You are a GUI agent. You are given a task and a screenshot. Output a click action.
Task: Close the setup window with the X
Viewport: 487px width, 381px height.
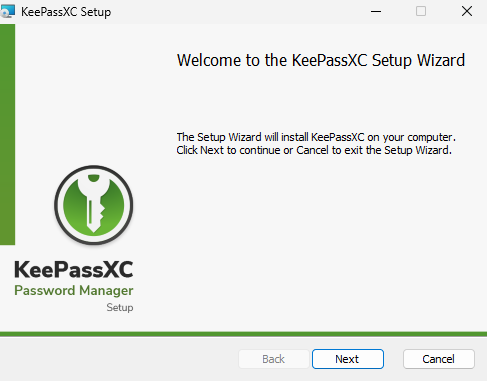467,11
